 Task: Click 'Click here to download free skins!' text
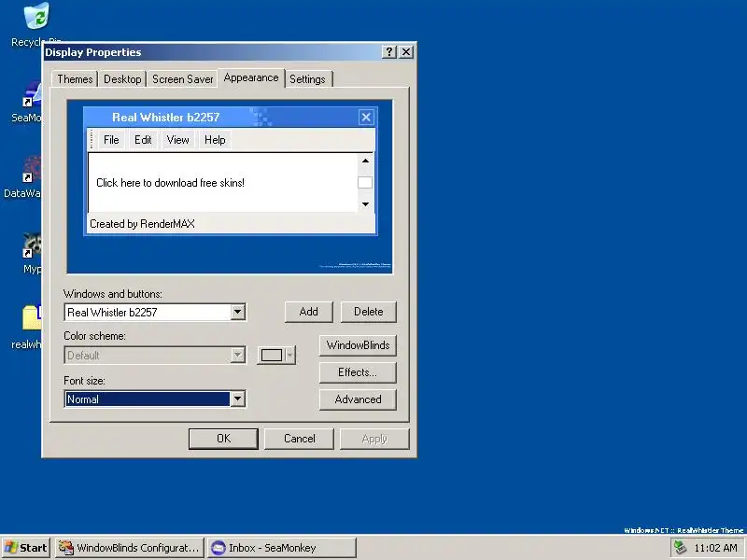click(170, 183)
